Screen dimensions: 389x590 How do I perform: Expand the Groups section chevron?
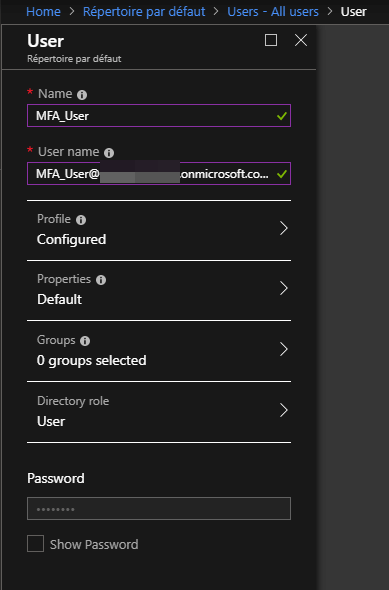tap(284, 349)
